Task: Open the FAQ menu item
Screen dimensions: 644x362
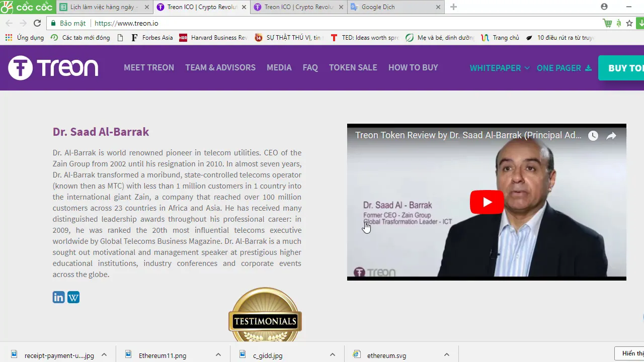Action: click(310, 67)
